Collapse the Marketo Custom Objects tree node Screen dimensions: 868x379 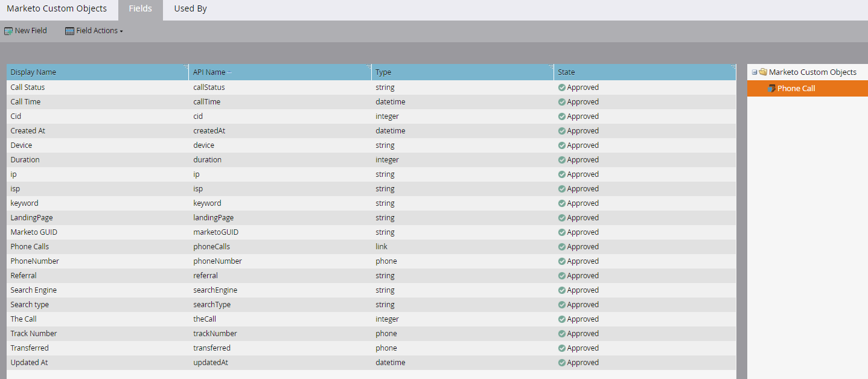[755, 72]
